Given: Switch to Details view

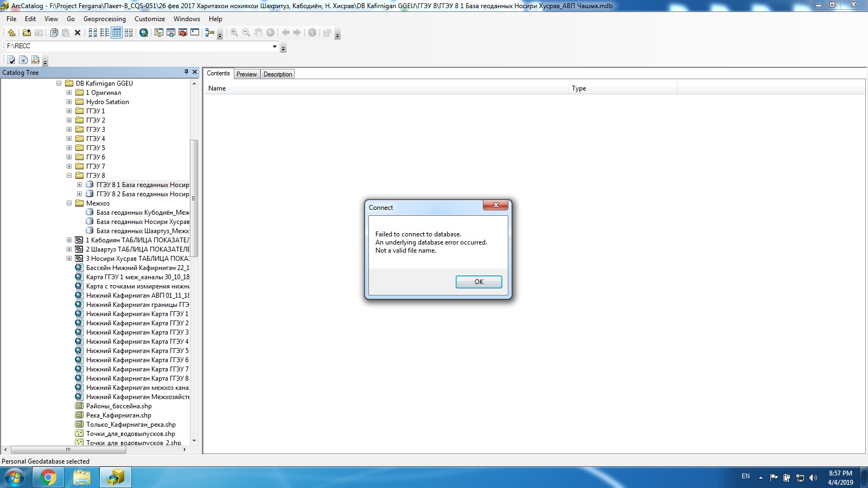Looking at the screenshot, I should (x=117, y=33).
